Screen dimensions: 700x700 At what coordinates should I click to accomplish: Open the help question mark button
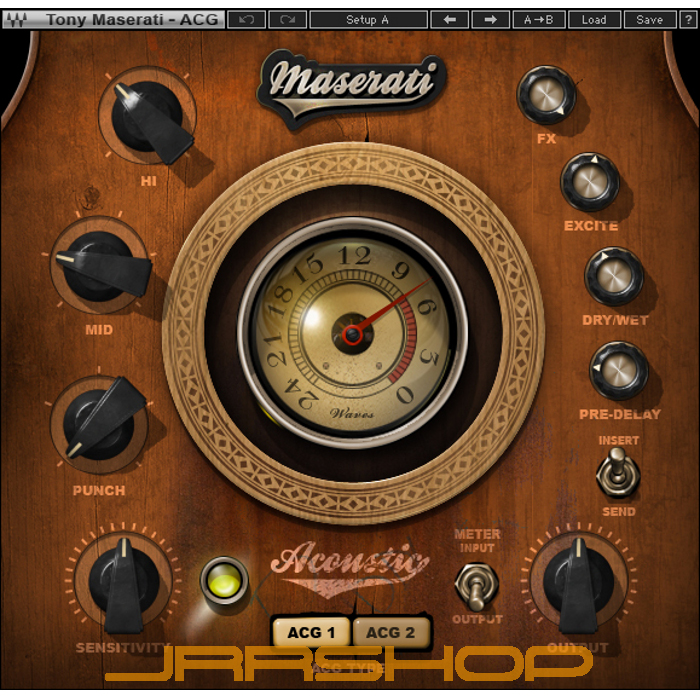coord(688,20)
